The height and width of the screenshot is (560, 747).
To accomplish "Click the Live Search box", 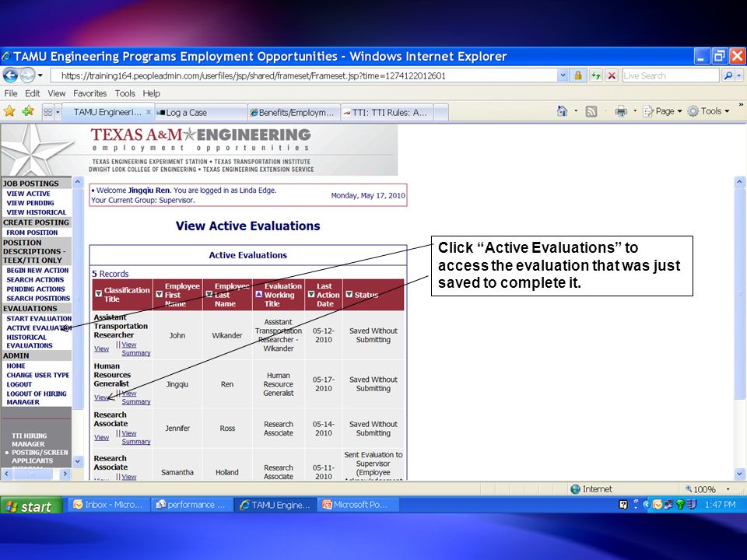I will tap(670, 75).
